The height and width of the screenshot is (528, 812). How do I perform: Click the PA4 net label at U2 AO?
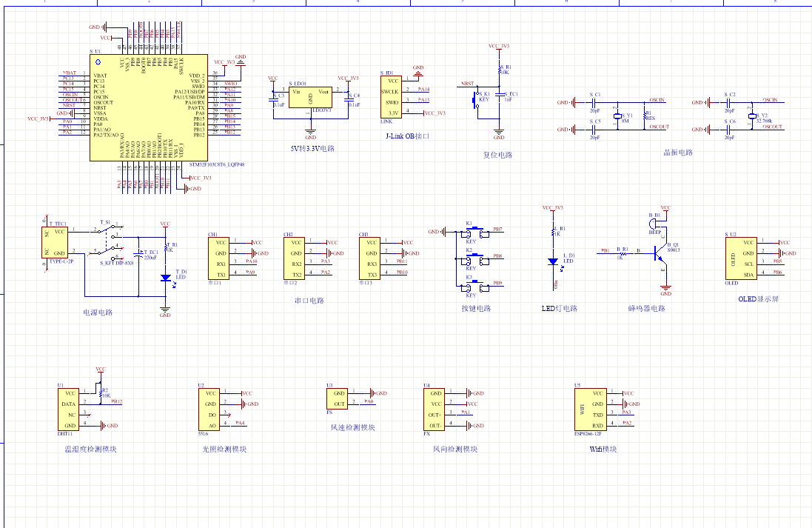[241, 423]
